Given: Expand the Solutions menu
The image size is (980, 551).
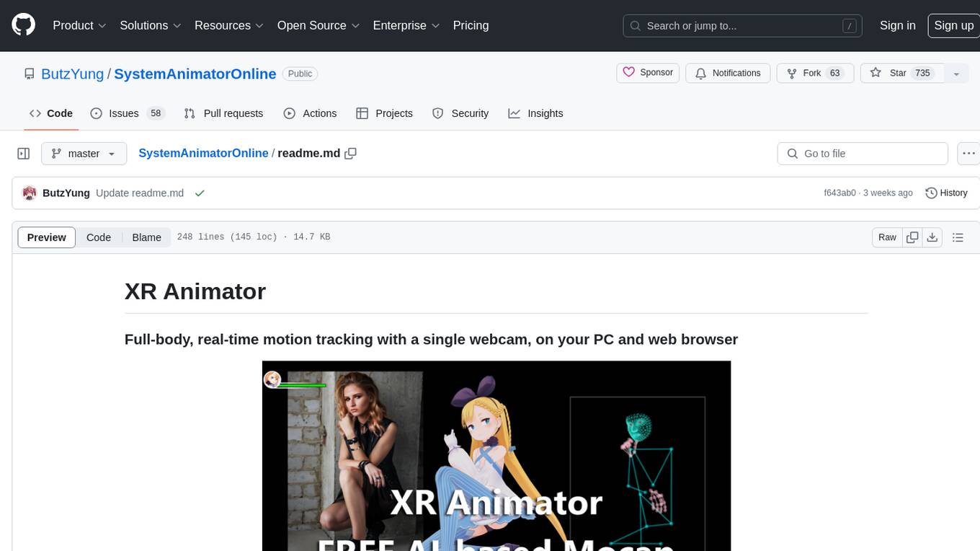Looking at the screenshot, I should coord(151,25).
